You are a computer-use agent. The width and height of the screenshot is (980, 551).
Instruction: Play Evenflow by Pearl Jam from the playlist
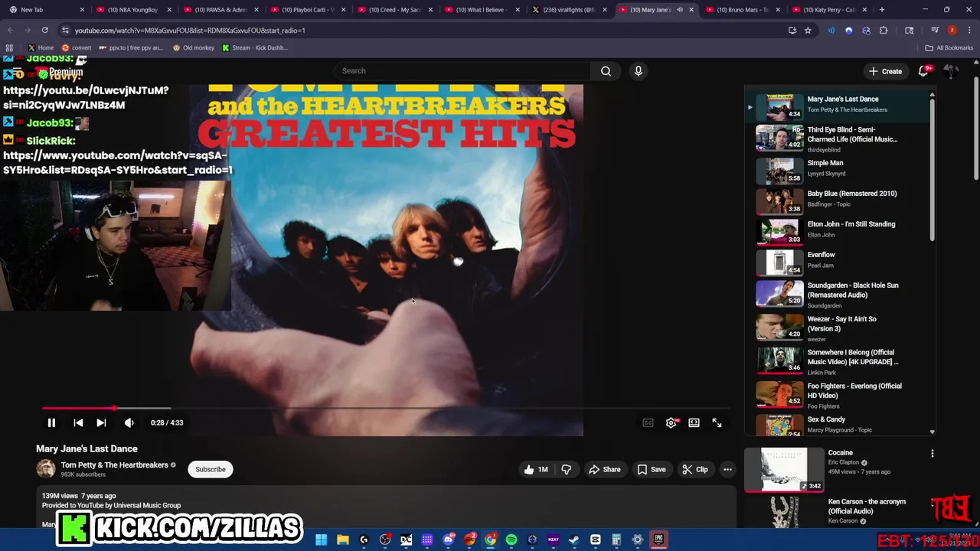tap(838, 261)
